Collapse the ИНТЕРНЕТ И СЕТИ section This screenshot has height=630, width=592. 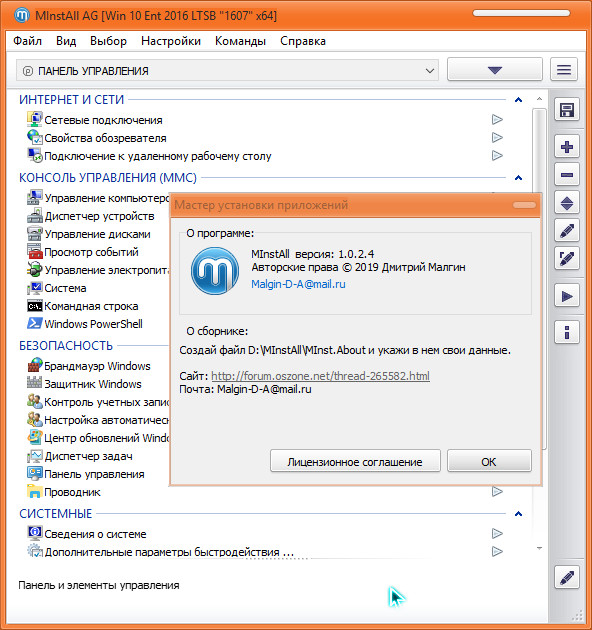(x=518, y=100)
